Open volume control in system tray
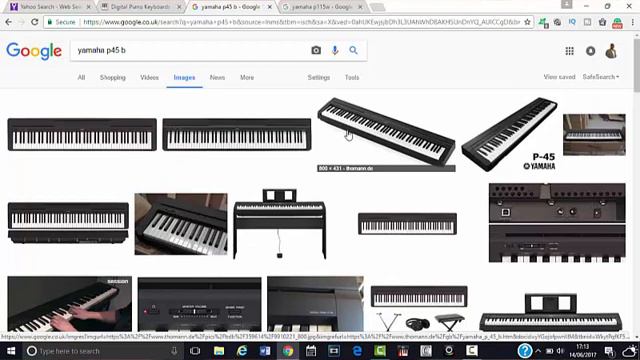 [x=560, y=351]
